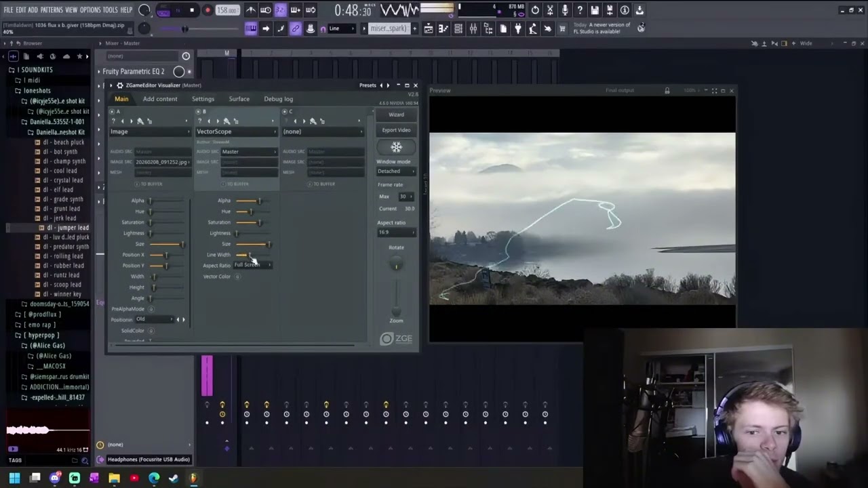Screen dimensions: 868x488
Task: Click the Fruity Parametric EQ 2 slot name
Action: tap(134, 71)
